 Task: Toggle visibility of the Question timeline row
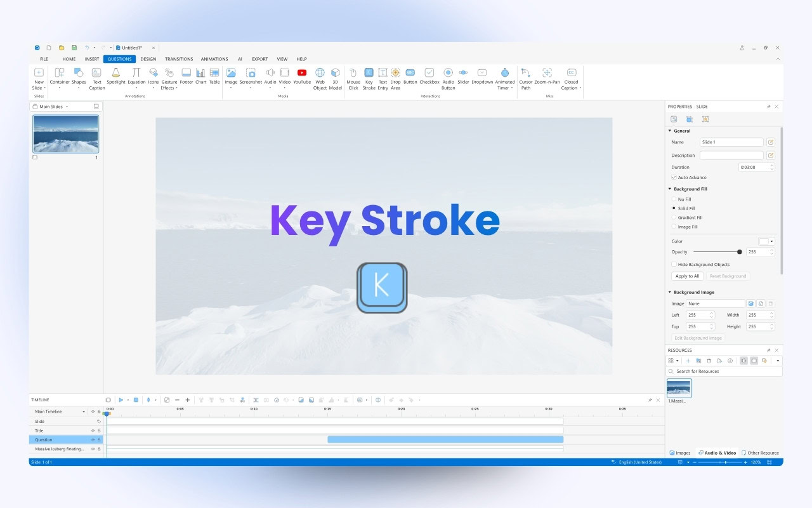[93, 439]
